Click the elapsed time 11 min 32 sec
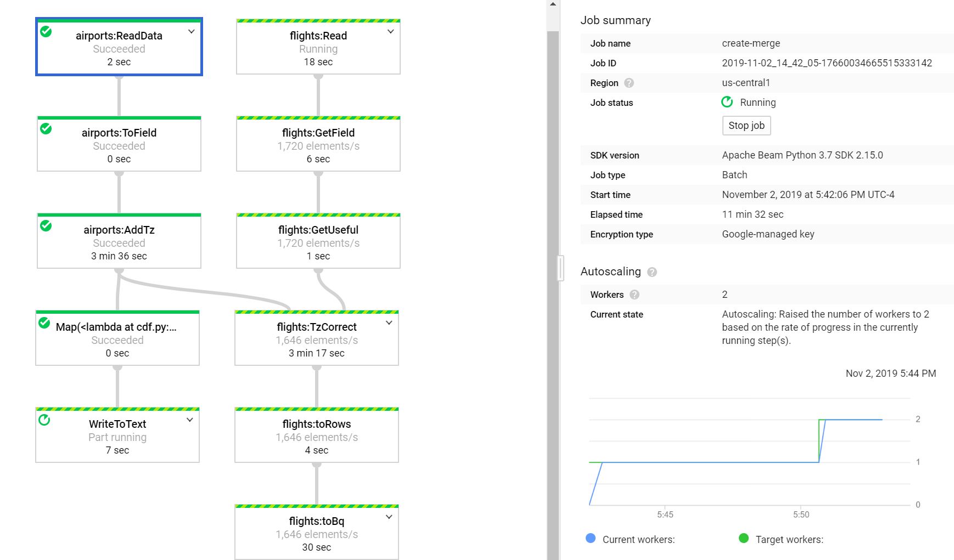 753,214
